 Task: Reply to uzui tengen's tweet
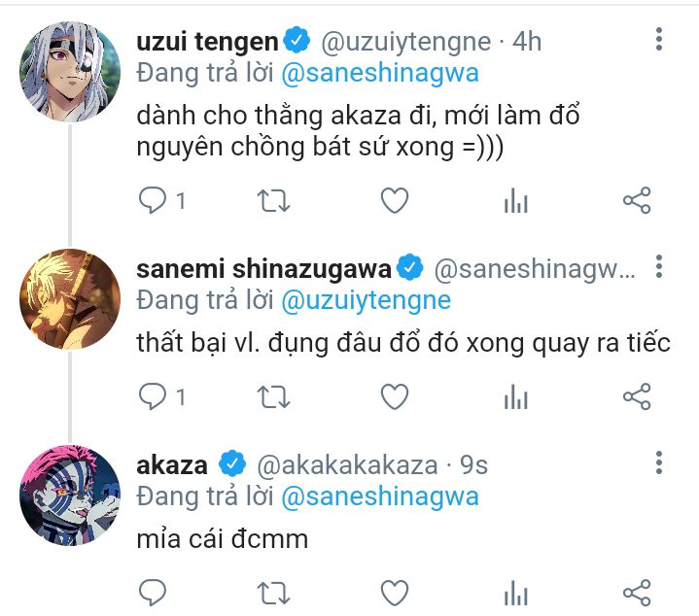(154, 201)
